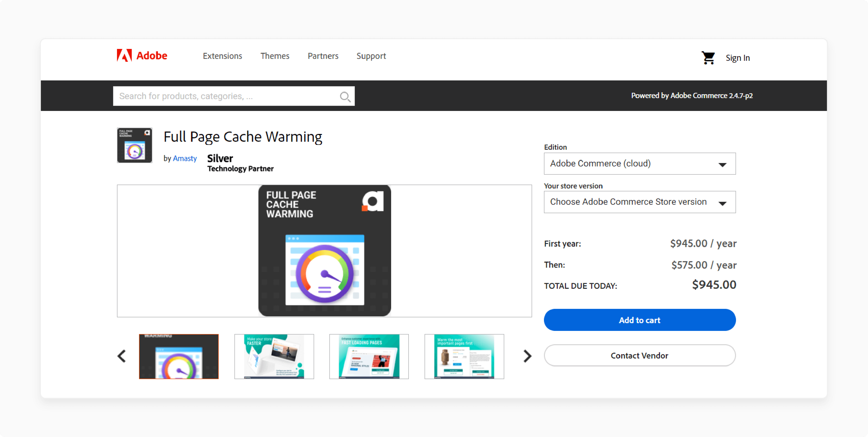Click the small product icon beside title

134,145
